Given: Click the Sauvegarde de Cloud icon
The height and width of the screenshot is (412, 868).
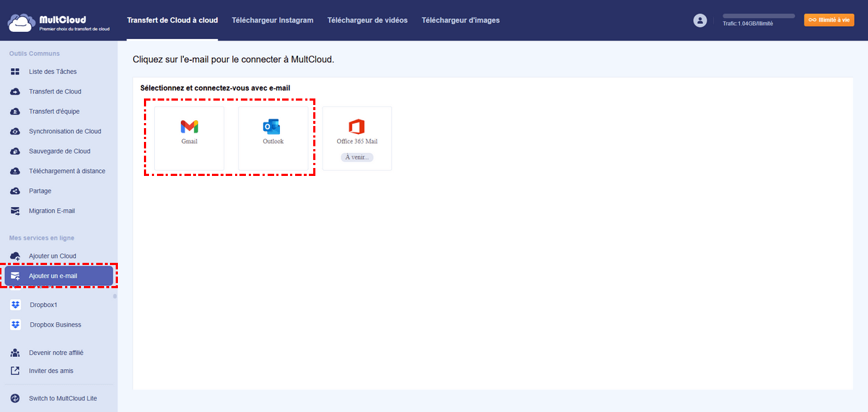Looking at the screenshot, I should 15,151.
